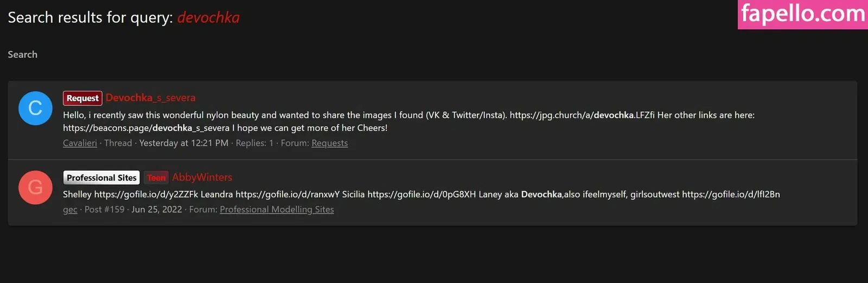Select the "Professional Sites" prefix badge
868x283 pixels.
[x=101, y=178]
